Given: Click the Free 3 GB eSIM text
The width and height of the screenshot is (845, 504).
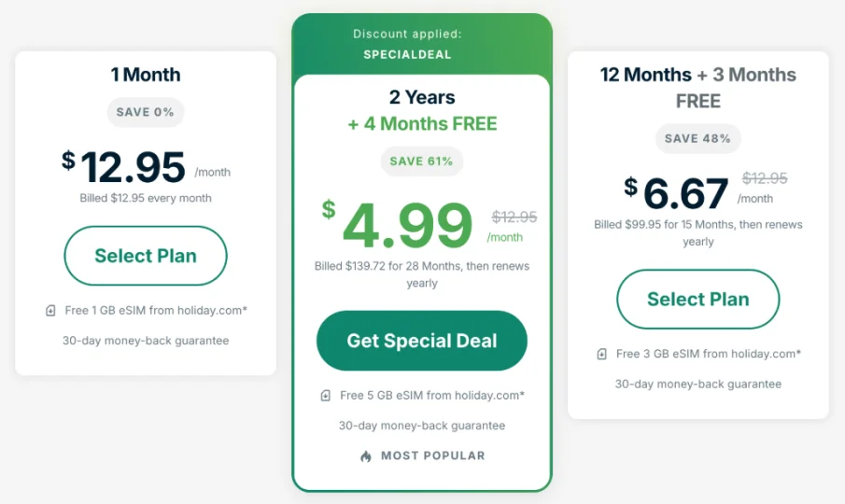Looking at the screenshot, I should point(709,354).
